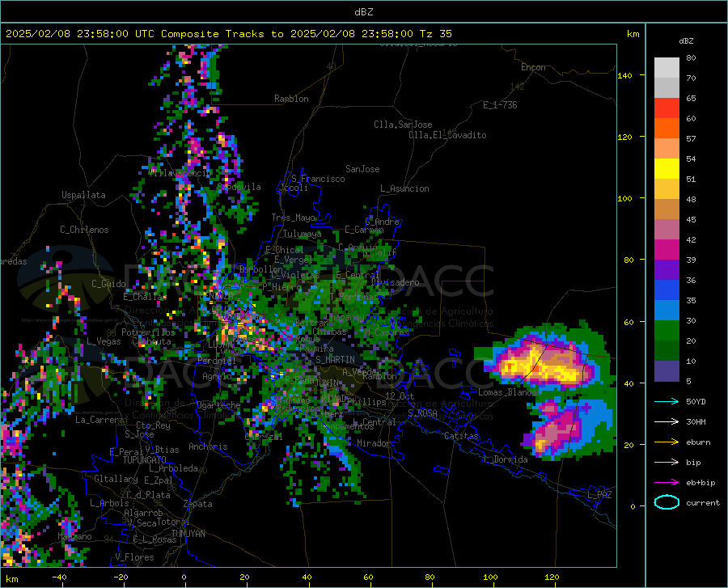Image resolution: width=728 pixels, height=588 pixels.
Task: Select the magenta 39 dBZ color swatch
Action: (x=667, y=250)
